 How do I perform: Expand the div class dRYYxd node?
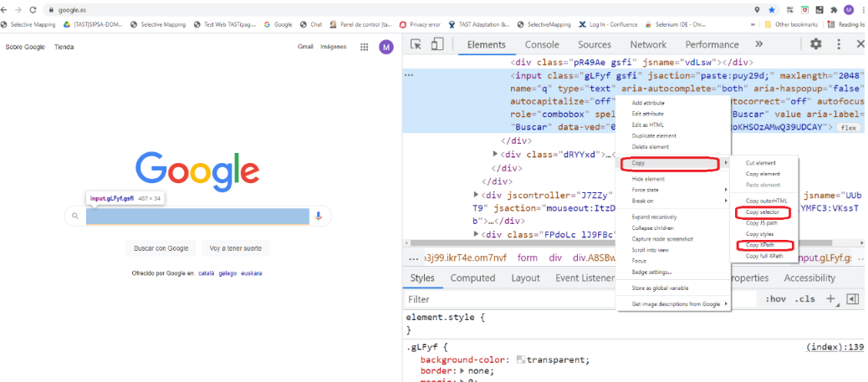[x=496, y=155]
